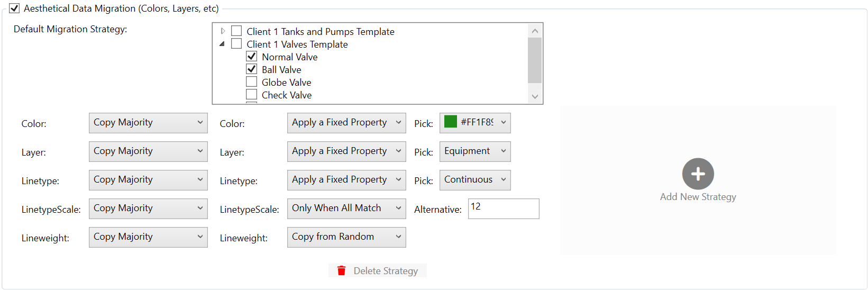The image size is (868, 290).
Task: Open the Copy from Random lineweight dropdown
Action: point(346,237)
